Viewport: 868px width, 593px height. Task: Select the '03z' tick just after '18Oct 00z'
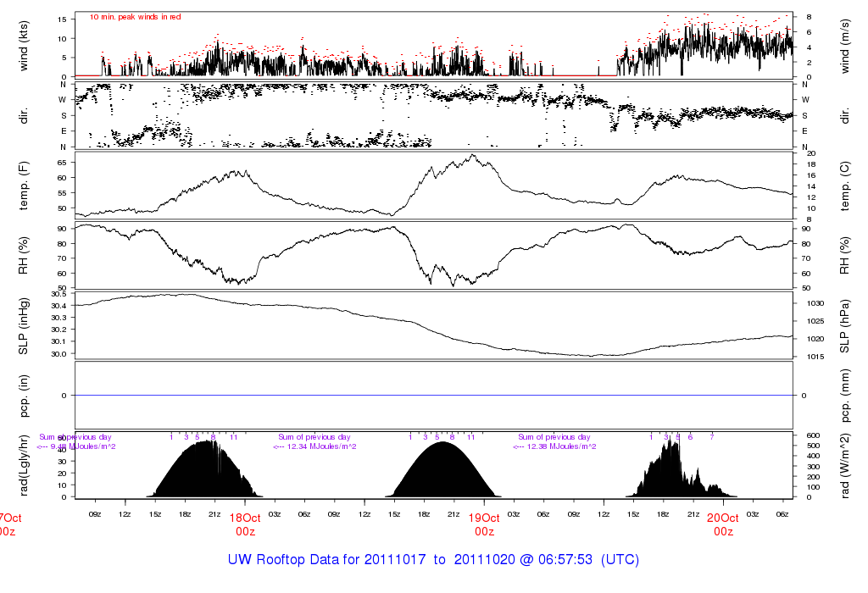click(x=275, y=514)
